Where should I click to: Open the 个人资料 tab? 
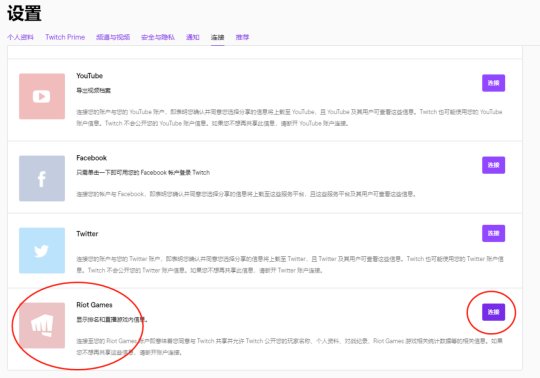[20, 37]
